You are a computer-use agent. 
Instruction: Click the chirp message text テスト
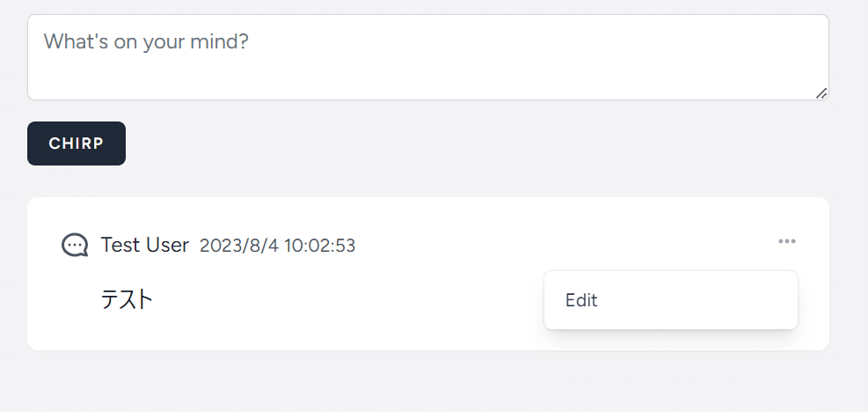pos(127,300)
